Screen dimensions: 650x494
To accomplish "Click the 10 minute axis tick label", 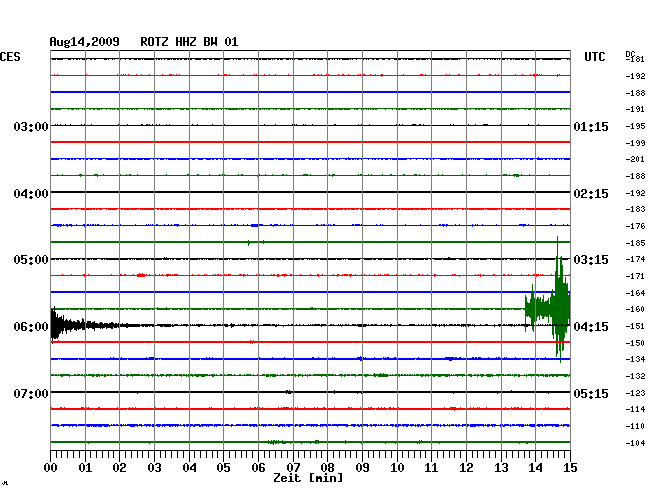I will (397, 467).
